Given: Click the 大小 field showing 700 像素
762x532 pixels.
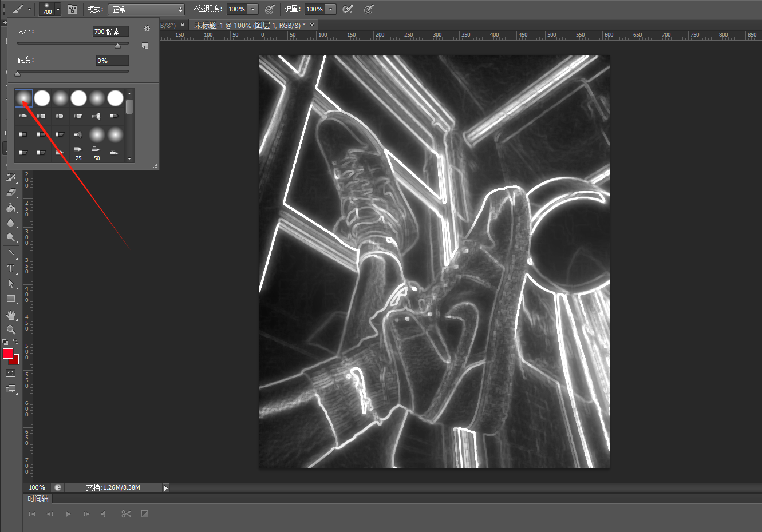Looking at the screenshot, I should click(x=110, y=31).
